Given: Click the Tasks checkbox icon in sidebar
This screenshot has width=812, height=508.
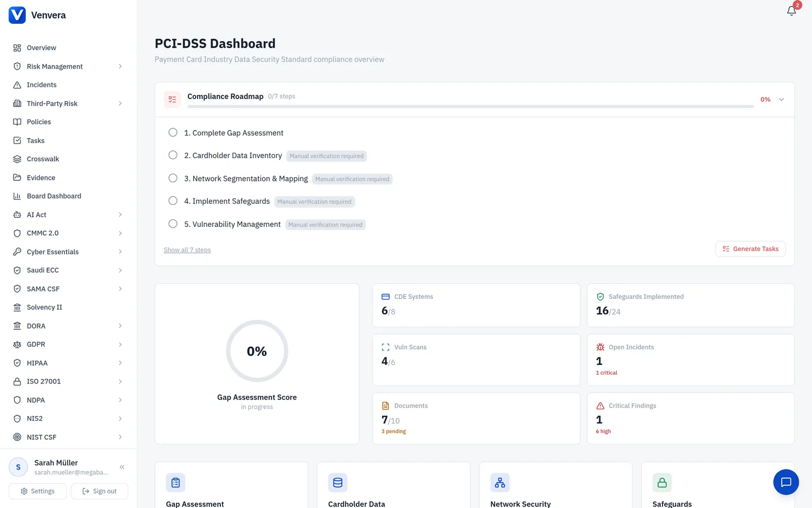Looking at the screenshot, I should pyautogui.click(x=17, y=141).
